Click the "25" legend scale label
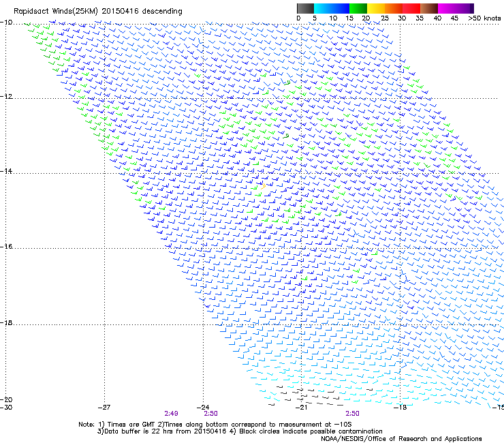The width and height of the screenshot is (504, 443). pyautogui.click(x=384, y=18)
